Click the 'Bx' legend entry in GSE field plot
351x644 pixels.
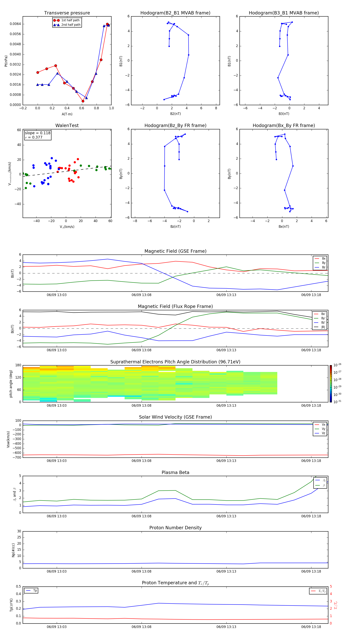320,259
